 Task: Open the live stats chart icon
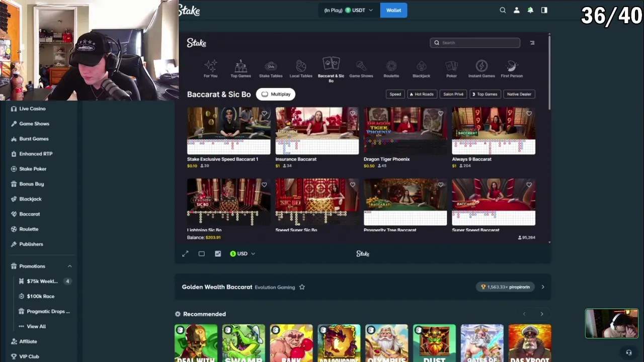tap(218, 254)
